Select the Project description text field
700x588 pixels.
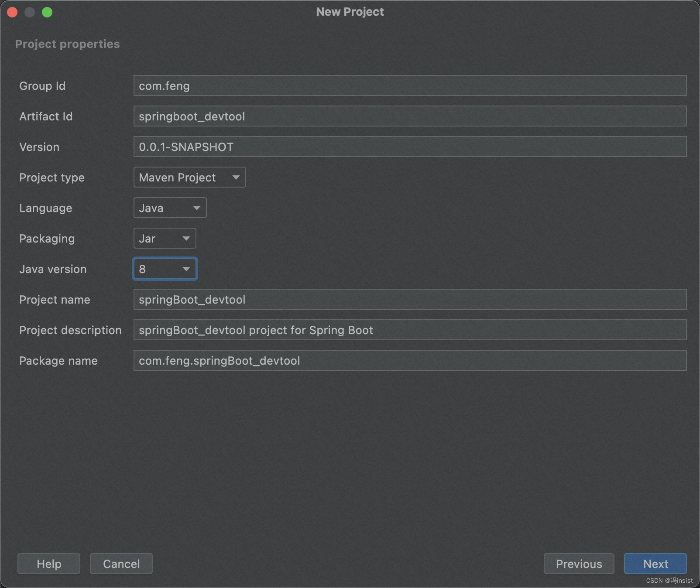click(410, 330)
